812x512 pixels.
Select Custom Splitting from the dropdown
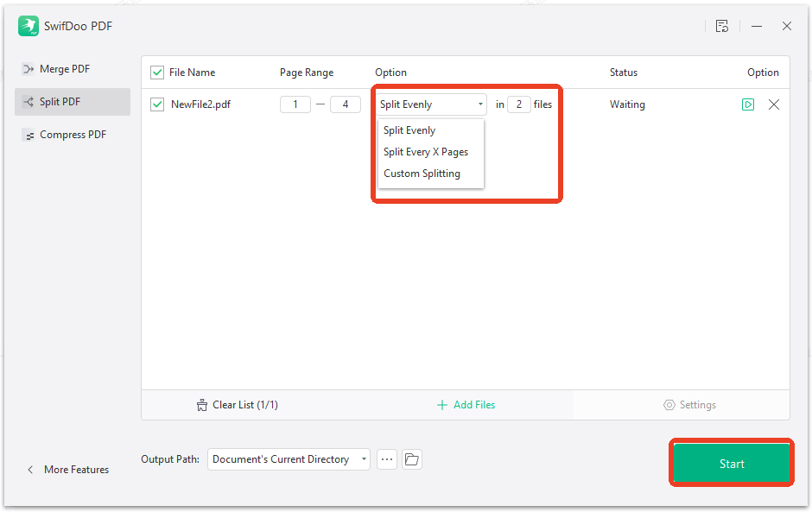422,173
